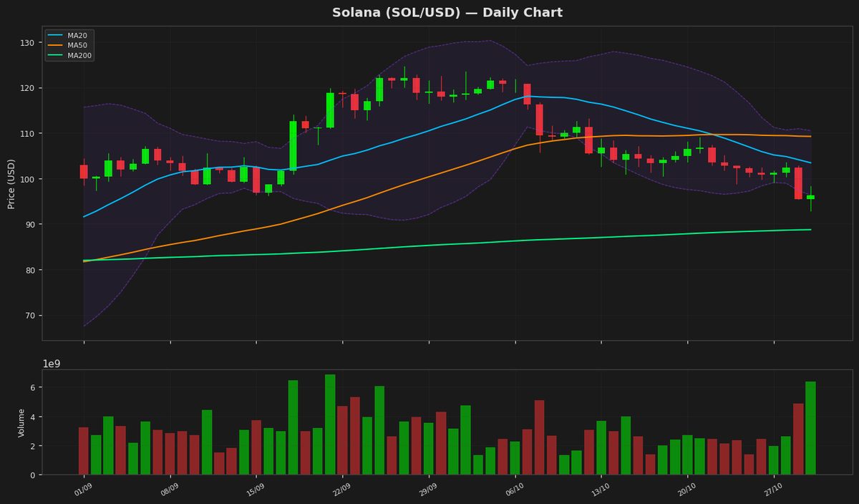Click the 13/10 date label

click(601, 489)
